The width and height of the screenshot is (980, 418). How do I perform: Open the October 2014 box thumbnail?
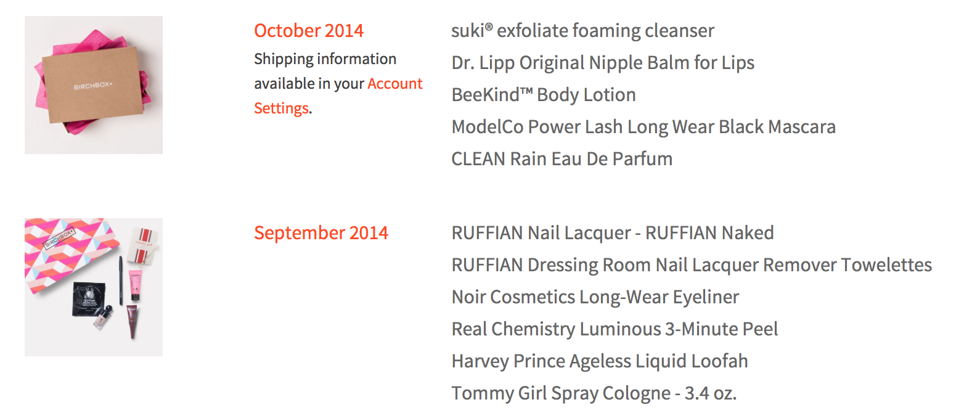[x=94, y=85]
